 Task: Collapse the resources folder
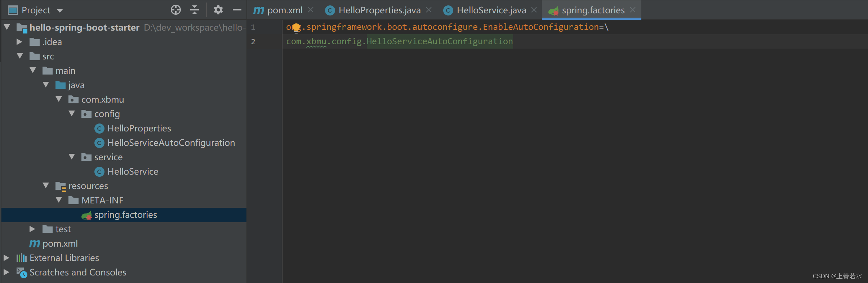(x=46, y=185)
